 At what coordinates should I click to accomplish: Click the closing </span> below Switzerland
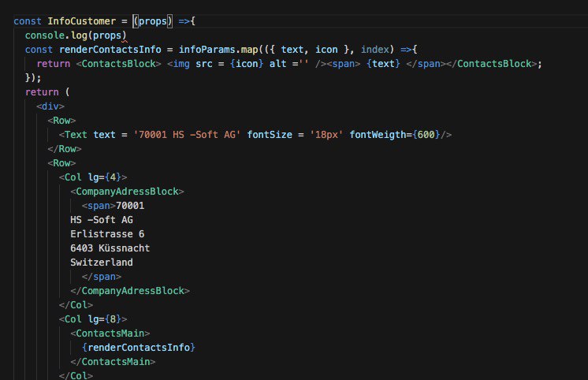coord(102,277)
